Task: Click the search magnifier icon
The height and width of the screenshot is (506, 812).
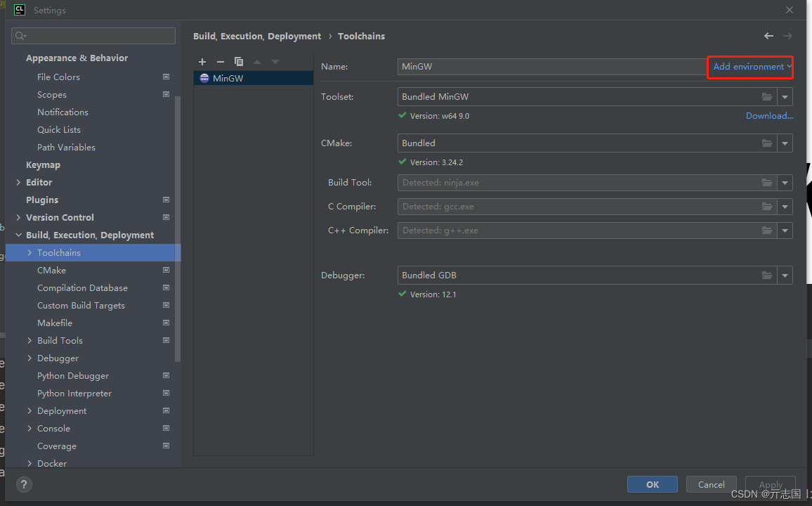Action: [20, 36]
